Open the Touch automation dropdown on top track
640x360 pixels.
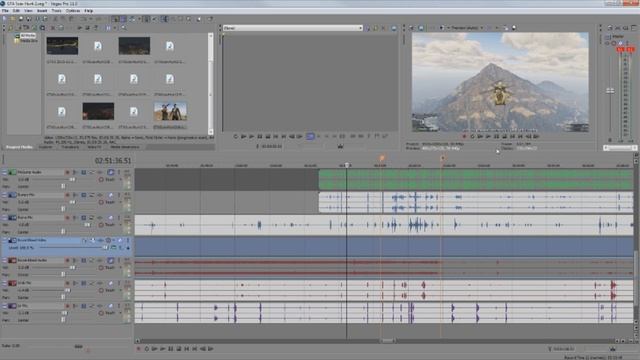120,180
